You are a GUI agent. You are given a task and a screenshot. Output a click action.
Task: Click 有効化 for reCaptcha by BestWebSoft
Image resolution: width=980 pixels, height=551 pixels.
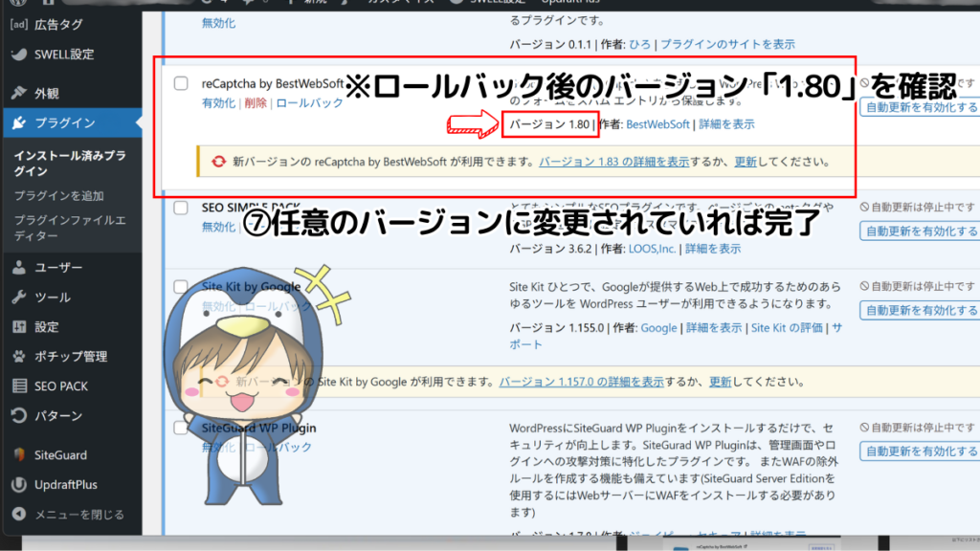219,102
